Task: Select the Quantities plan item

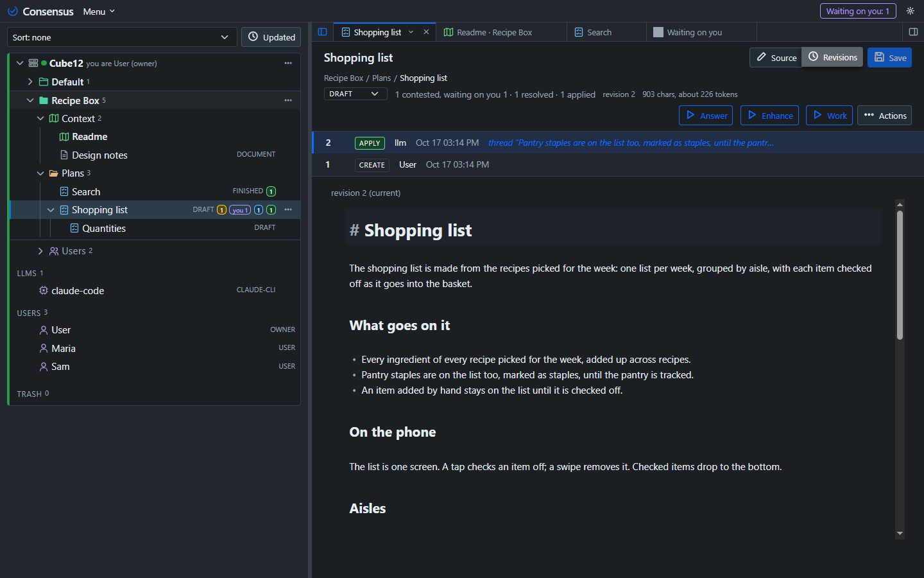Action: pos(103,228)
